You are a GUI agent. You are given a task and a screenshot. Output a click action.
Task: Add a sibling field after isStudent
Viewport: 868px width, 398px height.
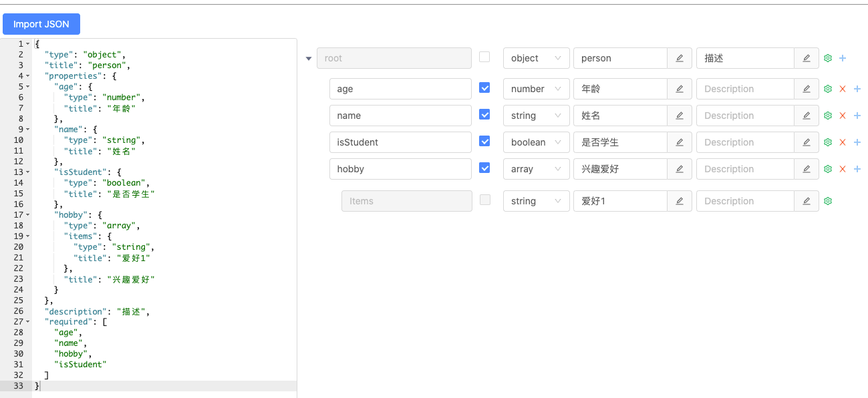point(857,142)
